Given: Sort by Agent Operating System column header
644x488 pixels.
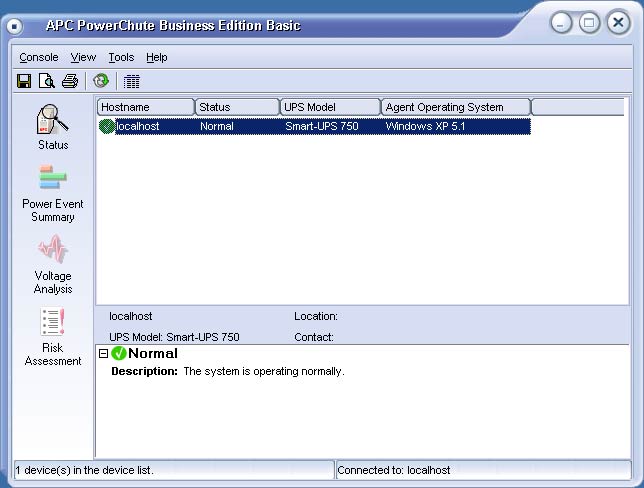Looking at the screenshot, I should tap(456, 107).
